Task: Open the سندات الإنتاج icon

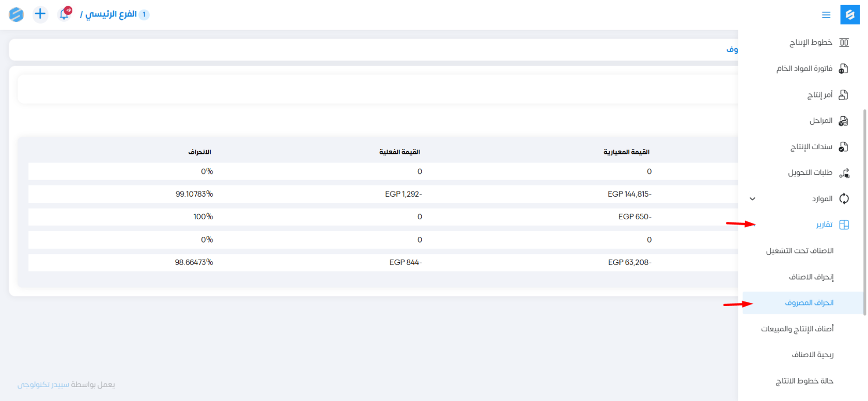Action: (x=844, y=147)
